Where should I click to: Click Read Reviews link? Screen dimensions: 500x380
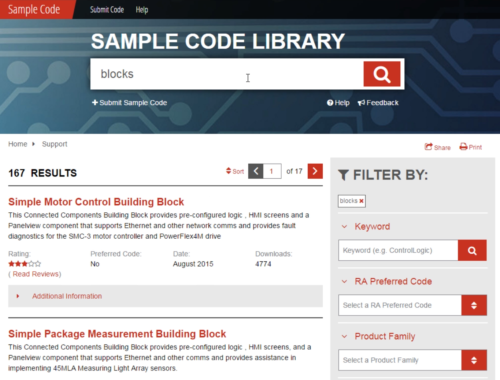[36, 274]
